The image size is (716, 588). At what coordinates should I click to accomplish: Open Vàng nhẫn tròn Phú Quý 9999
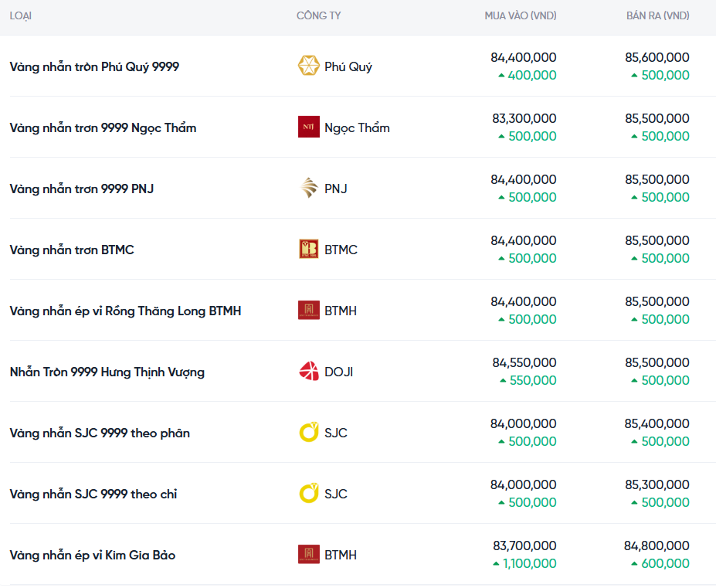click(94, 67)
